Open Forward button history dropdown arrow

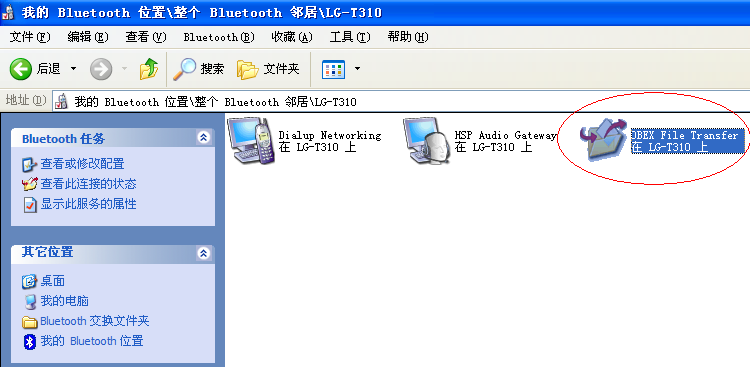[x=124, y=69]
